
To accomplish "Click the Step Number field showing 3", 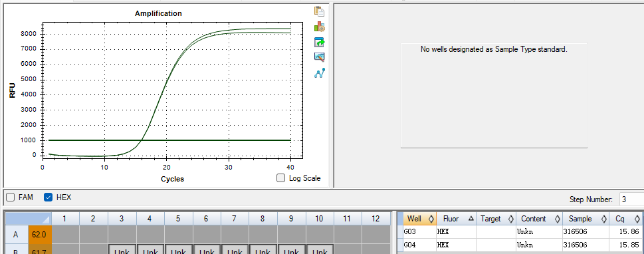I will (631, 199).
